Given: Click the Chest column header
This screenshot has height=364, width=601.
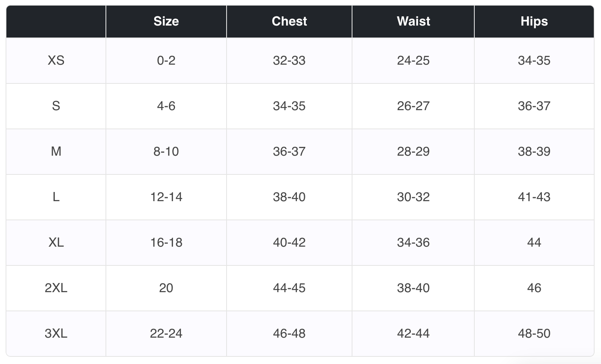Looking at the screenshot, I should pos(289,22).
